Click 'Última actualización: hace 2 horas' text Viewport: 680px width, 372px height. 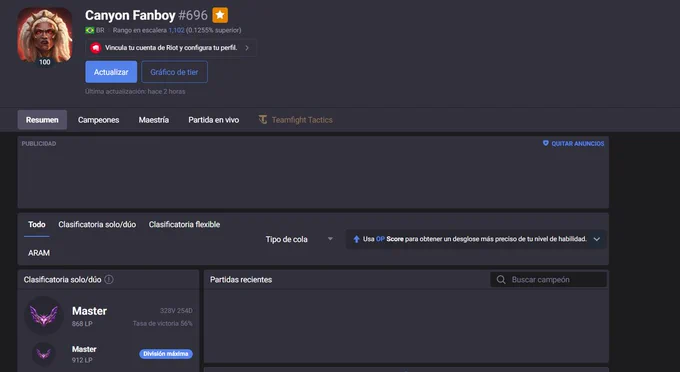pyautogui.click(x=135, y=91)
